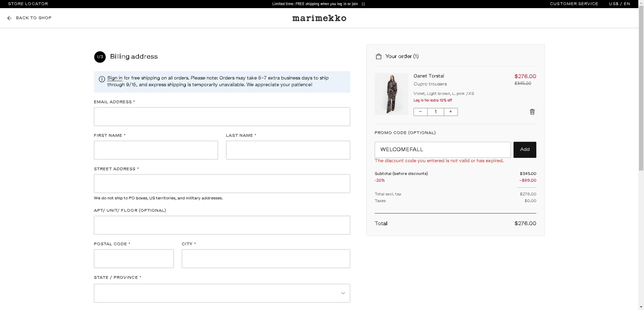Click the crossed-out $345.00 original price
644x310 pixels.
[x=523, y=83]
